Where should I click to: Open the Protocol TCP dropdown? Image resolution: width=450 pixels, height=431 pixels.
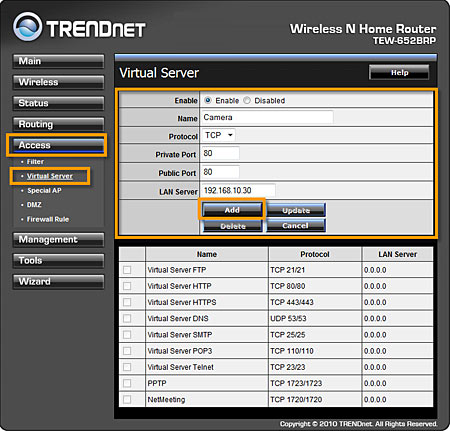point(218,135)
